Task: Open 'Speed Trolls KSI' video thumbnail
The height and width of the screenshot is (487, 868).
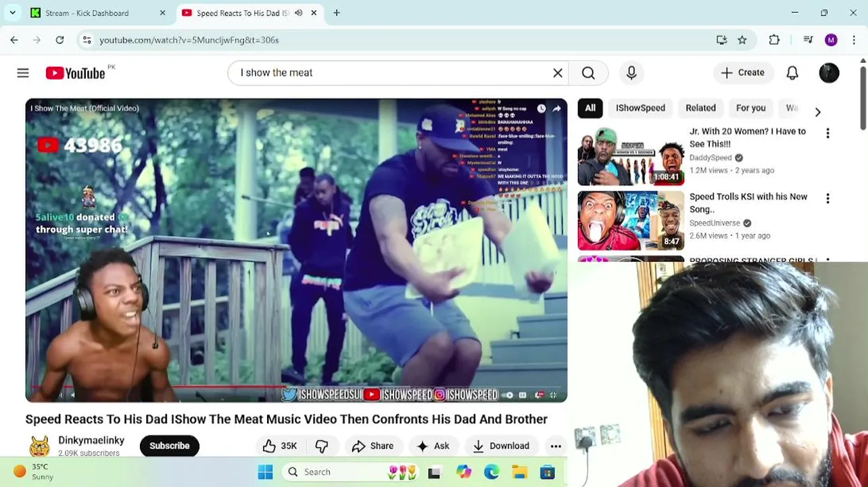Action: click(x=631, y=221)
